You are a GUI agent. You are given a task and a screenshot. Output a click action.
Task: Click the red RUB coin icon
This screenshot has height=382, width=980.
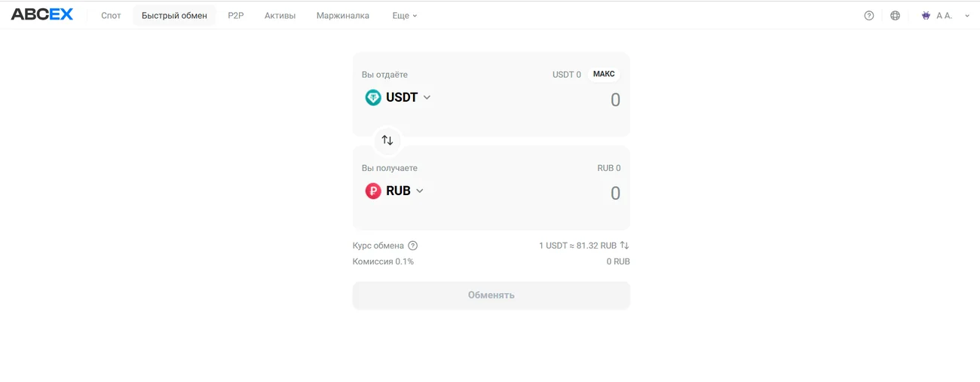(373, 191)
